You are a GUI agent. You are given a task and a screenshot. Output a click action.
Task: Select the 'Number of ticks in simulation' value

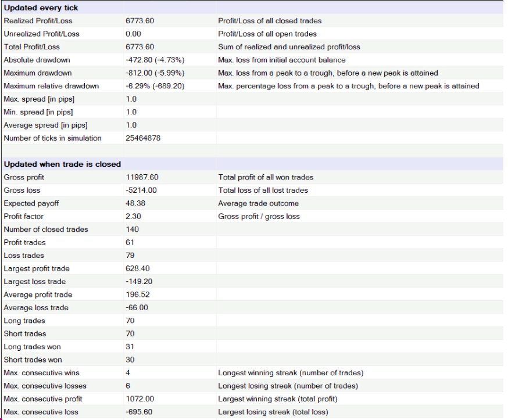(142, 138)
